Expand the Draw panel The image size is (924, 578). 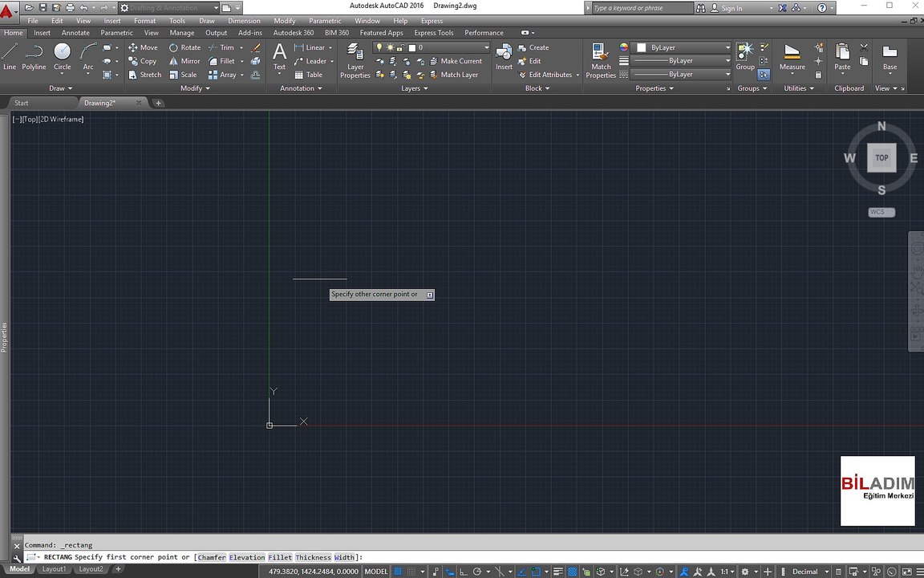coord(61,88)
